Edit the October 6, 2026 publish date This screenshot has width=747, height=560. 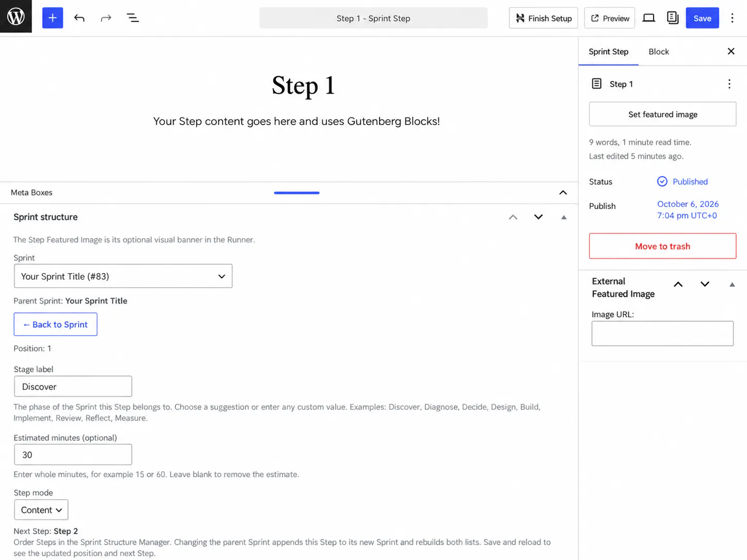point(688,210)
